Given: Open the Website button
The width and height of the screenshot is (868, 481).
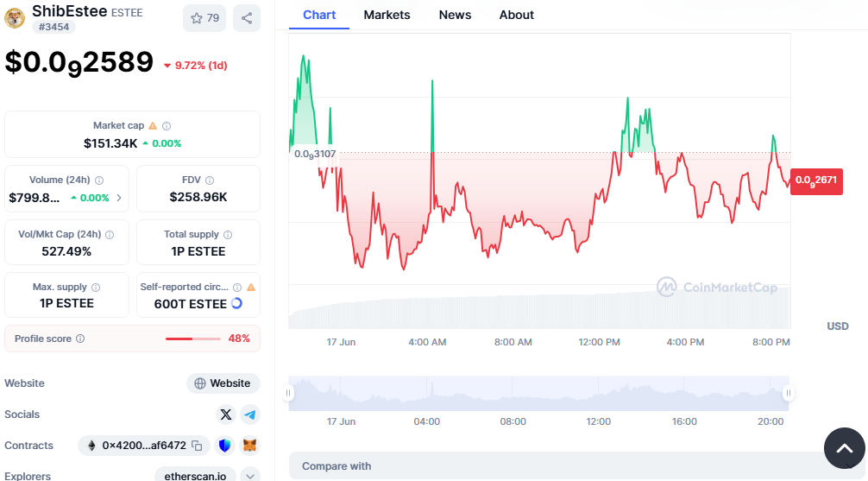Looking at the screenshot, I should pos(223,383).
